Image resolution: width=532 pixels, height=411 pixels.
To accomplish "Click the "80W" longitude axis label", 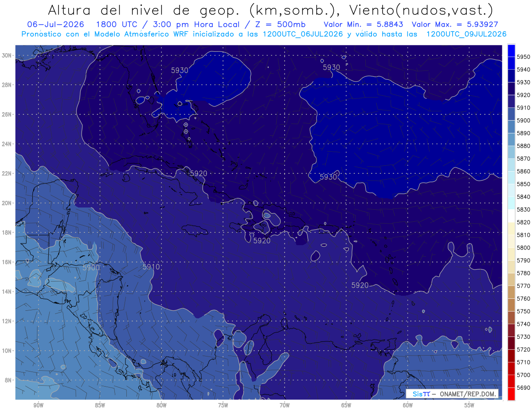I will click(161, 406).
